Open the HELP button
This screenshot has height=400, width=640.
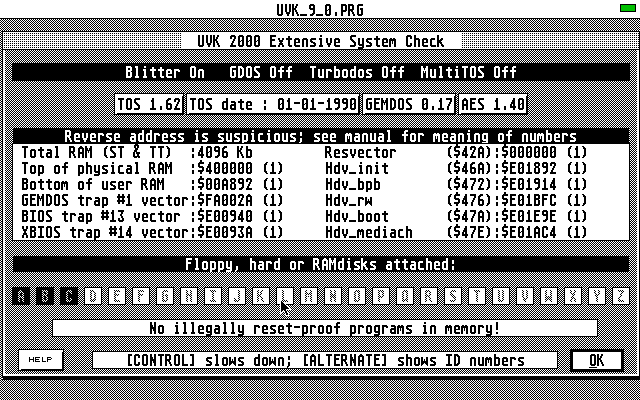pyautogui.click(x=41, y=360)
